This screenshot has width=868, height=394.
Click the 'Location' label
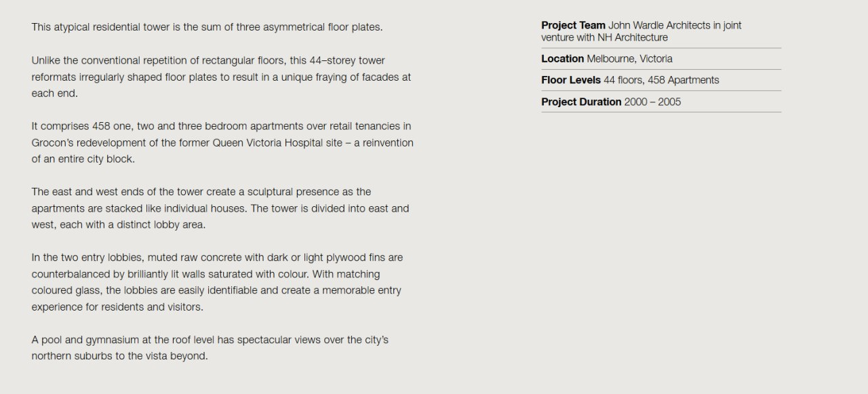click(562, 59)
